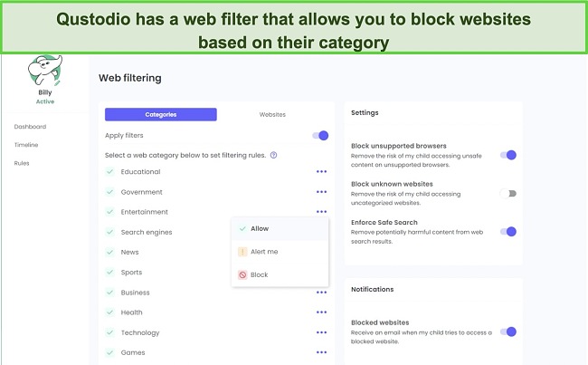Enable Block unknown websites switch
Viewport: 588px width, 365px height.
click(x=508, y=194)
